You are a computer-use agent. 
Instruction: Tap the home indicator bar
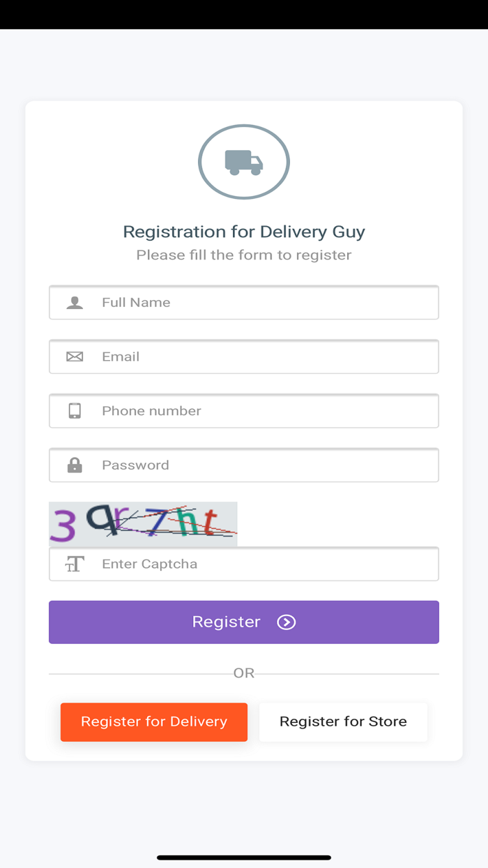click(244, 858)
